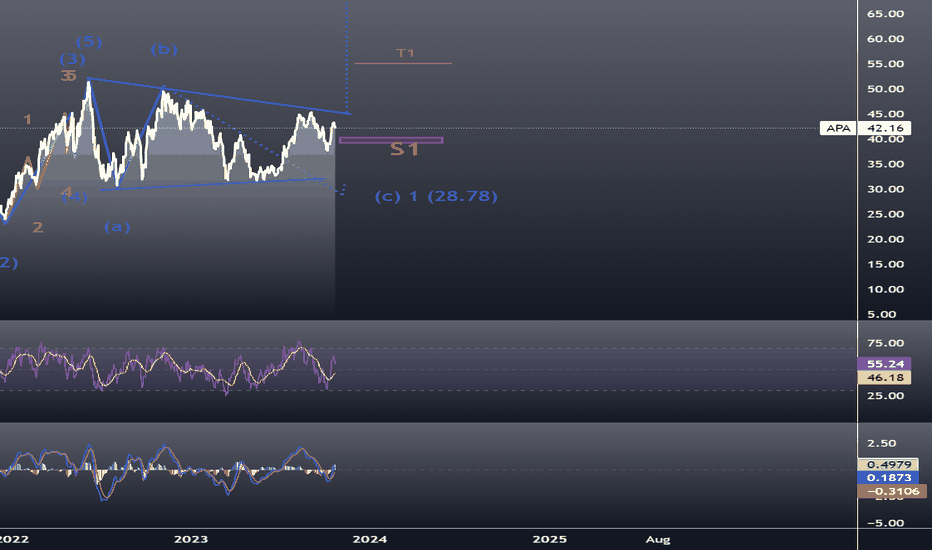Click the 30.00 price axis label
932x550 pixels.
(885, 189)
